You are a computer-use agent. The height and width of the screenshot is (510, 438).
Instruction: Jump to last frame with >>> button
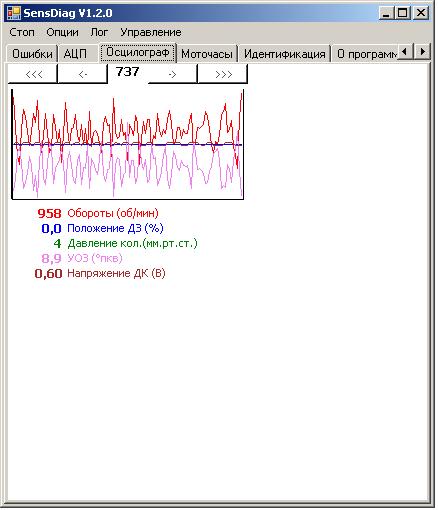point(223,74)
